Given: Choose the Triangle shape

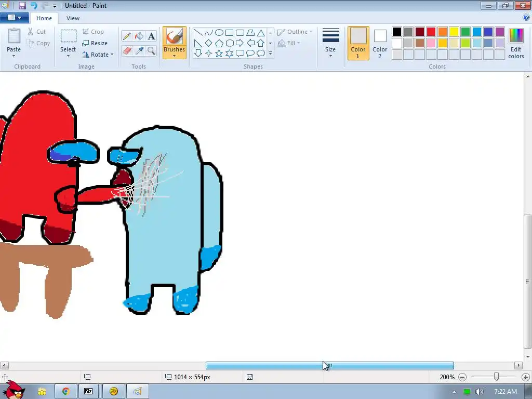Looking at the screenshot, I should click(x=261, y=33).
